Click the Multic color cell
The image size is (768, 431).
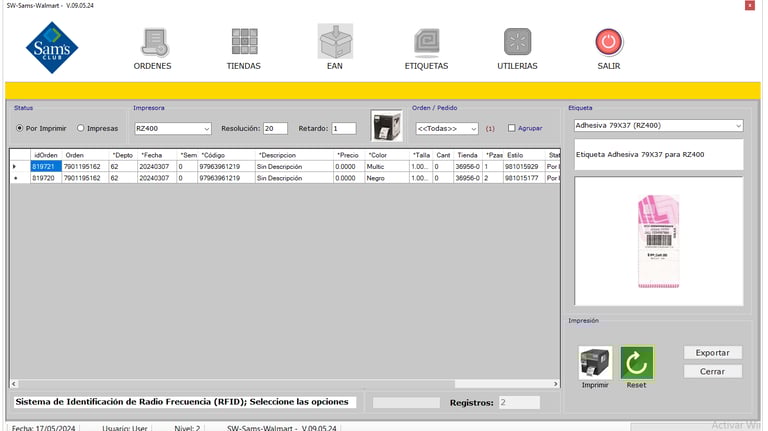[x=387, y=167]
